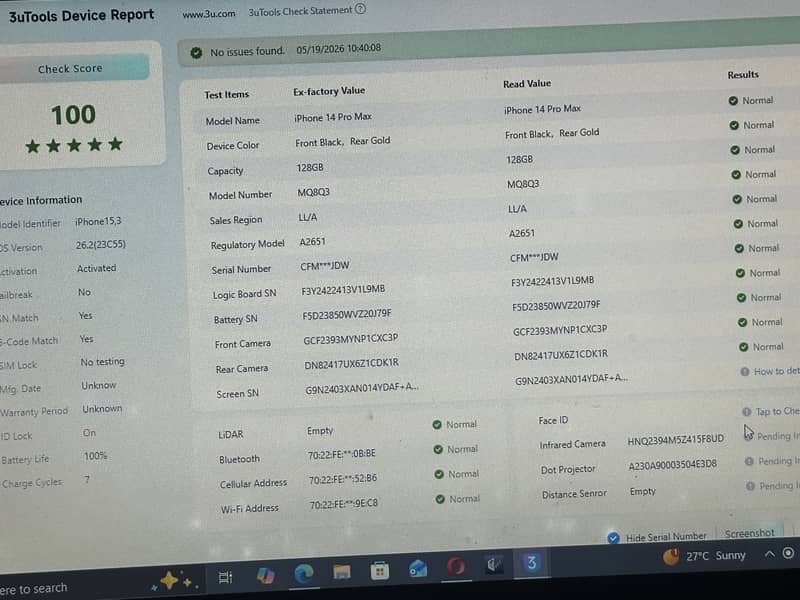Click the 26.2(23C55) OS version value
The image size is (800, 600).
click(x=101, y=244)
